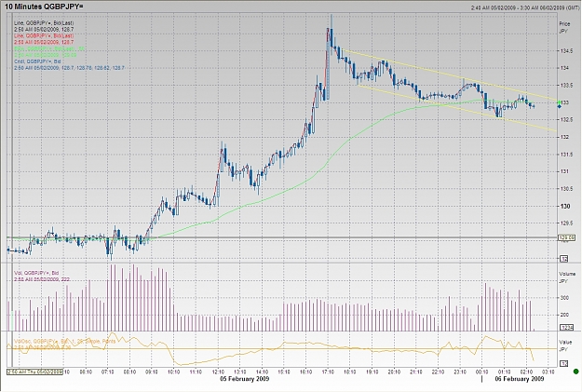Click the 06 February 2009 date label
Image resolution: width=582 pixels, height=392 pixels.
520,379
